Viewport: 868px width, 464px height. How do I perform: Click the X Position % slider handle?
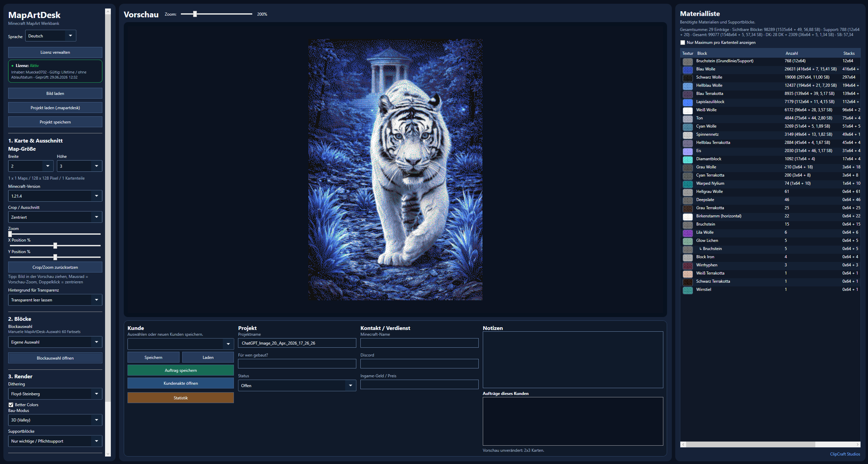(x=55, y=246)
